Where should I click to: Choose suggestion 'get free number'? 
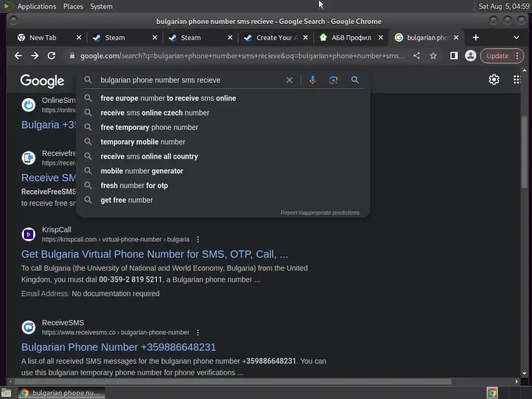223,200
